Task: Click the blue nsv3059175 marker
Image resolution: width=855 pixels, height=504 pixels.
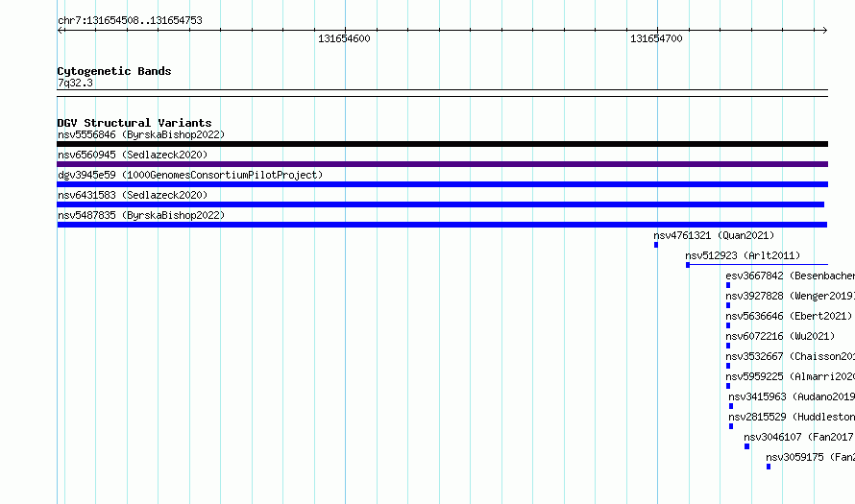Action: 769,467
